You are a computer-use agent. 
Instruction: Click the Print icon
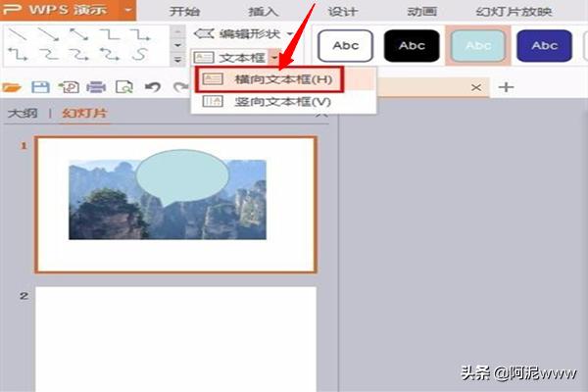click(x=96, y=87)
